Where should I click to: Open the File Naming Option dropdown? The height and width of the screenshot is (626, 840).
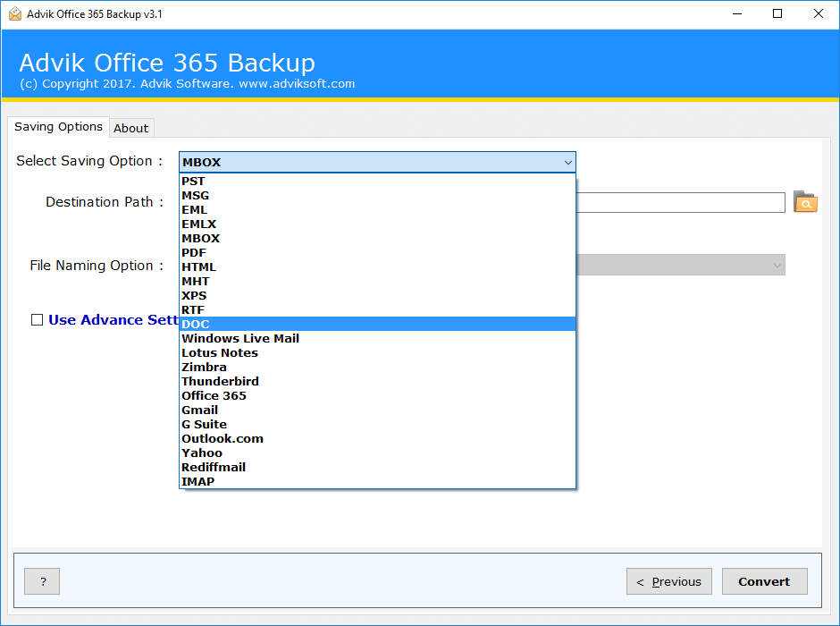680,265
